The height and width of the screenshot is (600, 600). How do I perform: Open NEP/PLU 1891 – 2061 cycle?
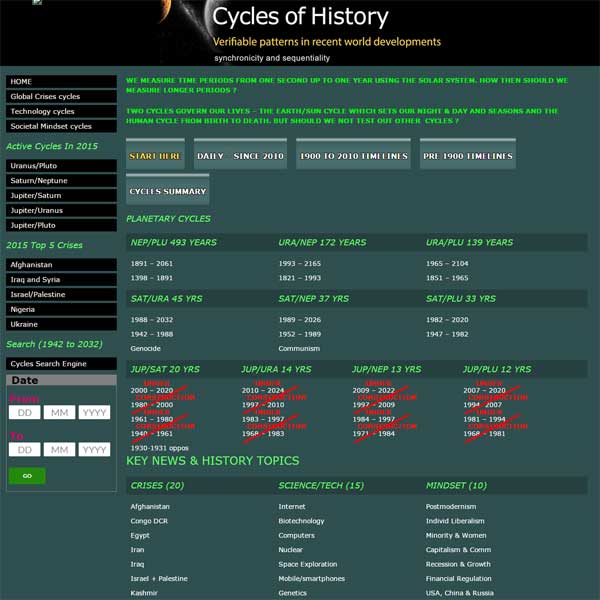pyautogui.click(x=152, y=264)
